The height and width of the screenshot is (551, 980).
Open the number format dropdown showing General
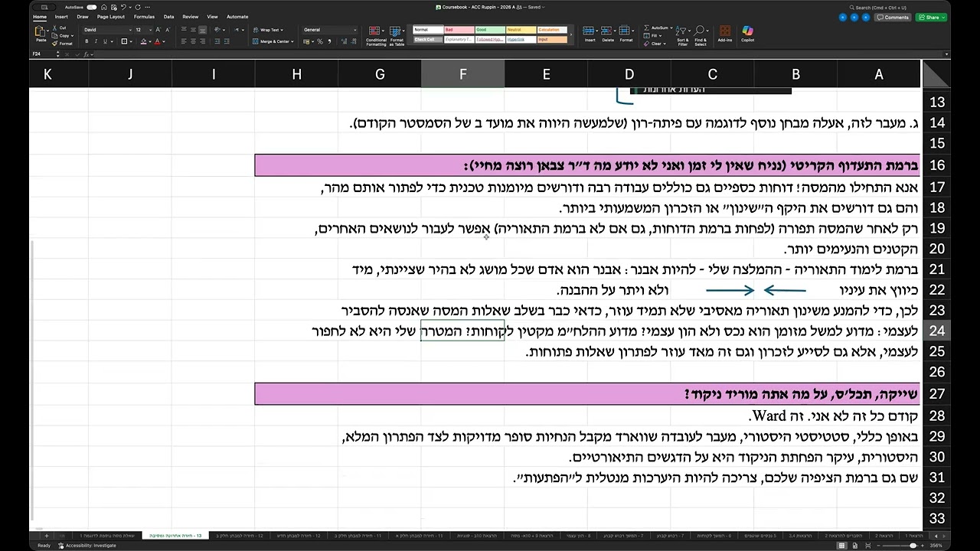click(330, 30)
